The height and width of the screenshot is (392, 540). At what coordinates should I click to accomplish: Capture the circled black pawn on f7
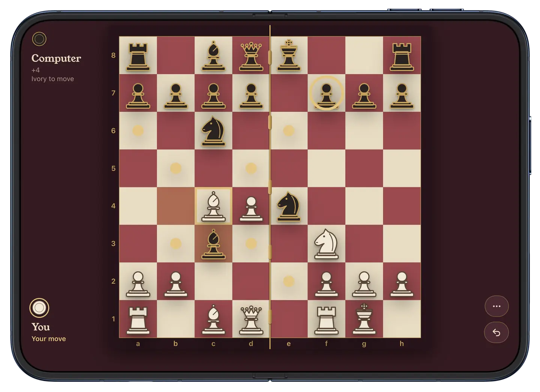(x=326, y=93)
